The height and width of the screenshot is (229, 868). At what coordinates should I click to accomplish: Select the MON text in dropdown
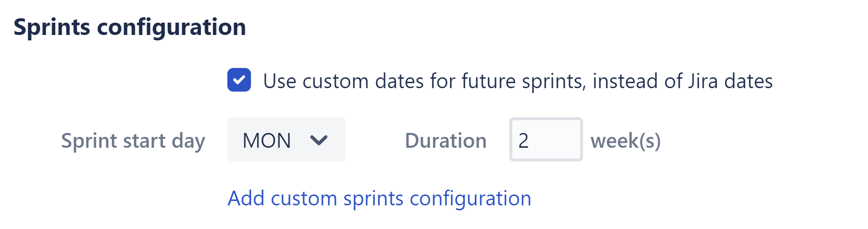pos(267,141)
